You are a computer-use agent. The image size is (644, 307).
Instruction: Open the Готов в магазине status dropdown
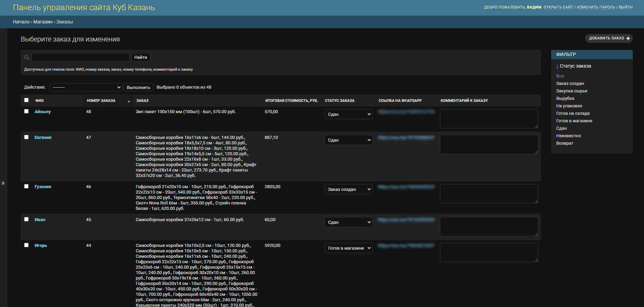click(348, 248)
